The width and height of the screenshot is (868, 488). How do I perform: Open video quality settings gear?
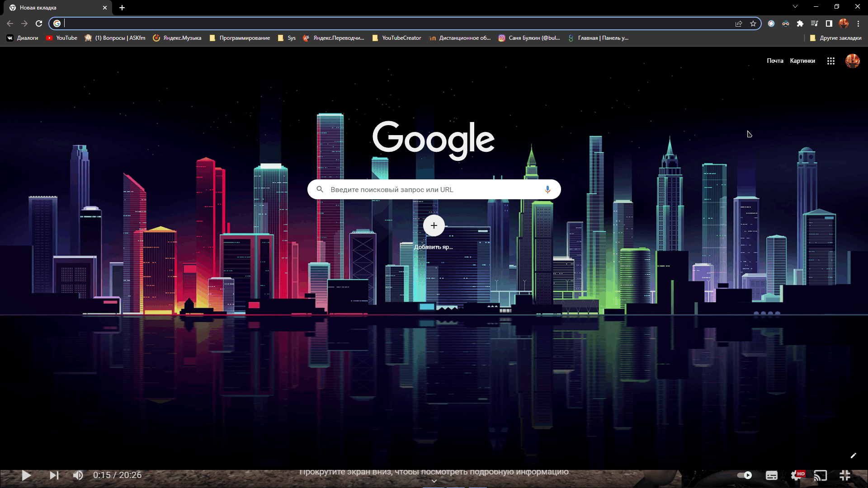797,475
